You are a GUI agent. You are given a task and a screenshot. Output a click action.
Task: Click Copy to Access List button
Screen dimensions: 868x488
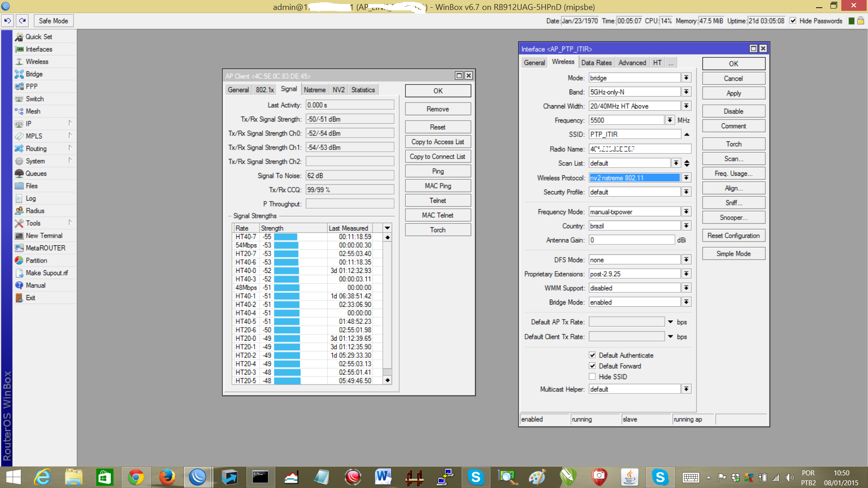[438, 142]
